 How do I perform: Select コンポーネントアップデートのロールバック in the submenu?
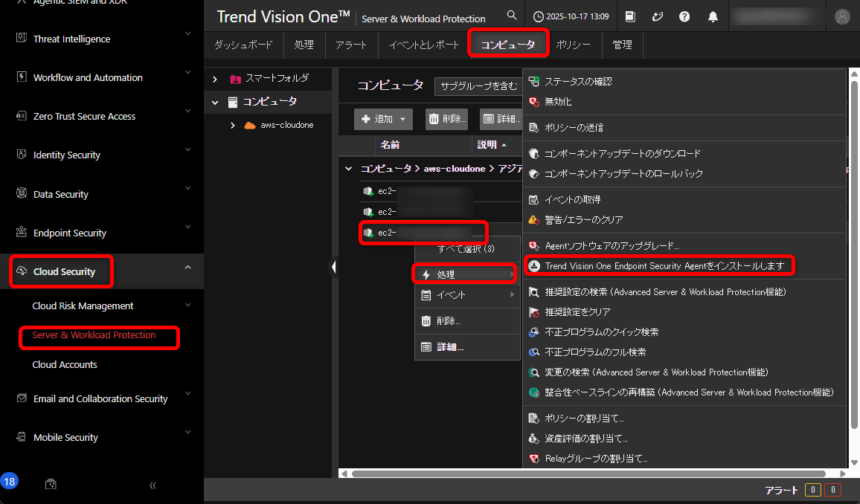click(685, 174)
